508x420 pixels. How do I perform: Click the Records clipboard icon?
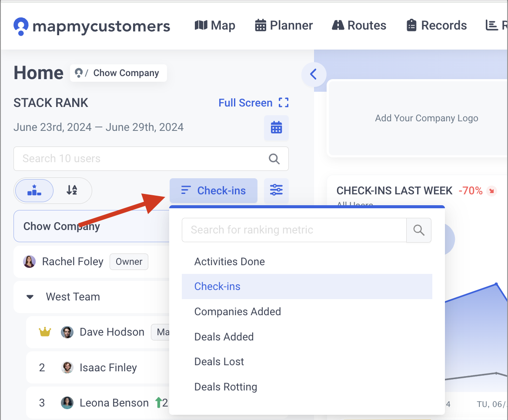411,25
